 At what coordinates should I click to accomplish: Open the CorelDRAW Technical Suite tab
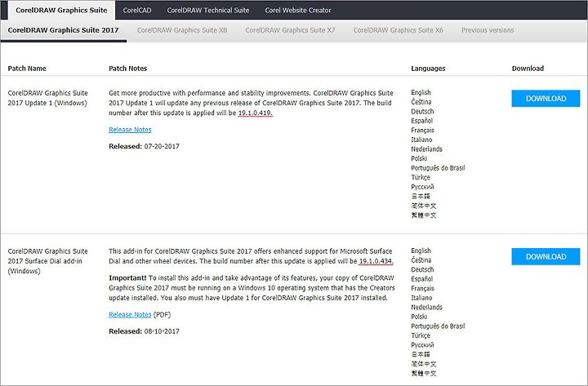point(208,10)
